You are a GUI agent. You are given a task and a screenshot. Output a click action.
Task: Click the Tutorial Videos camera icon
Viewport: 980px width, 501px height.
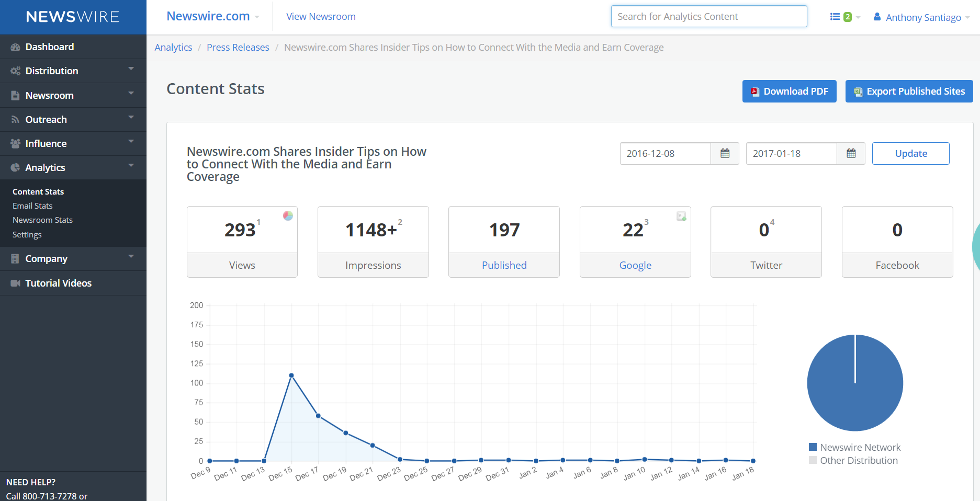click(15, 283)
